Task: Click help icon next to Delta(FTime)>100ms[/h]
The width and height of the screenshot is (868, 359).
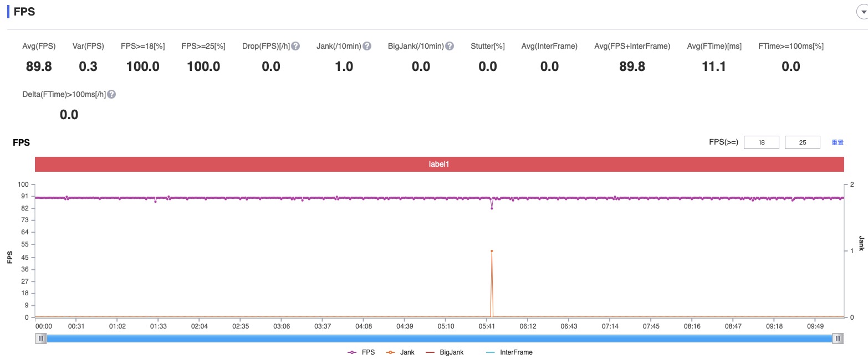Action: pos(111,94)
